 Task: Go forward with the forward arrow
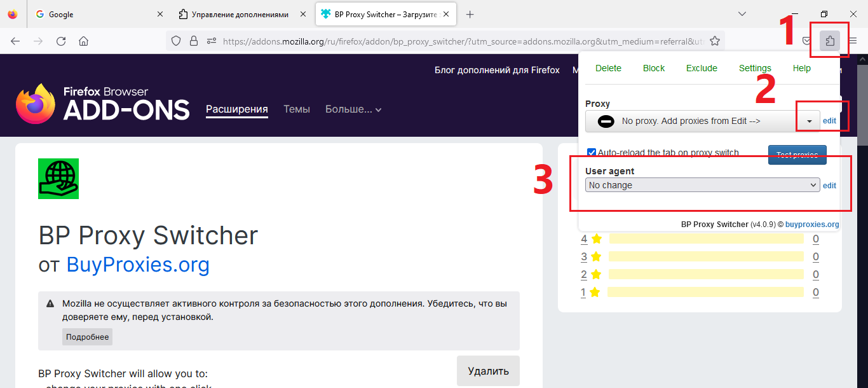38,41
